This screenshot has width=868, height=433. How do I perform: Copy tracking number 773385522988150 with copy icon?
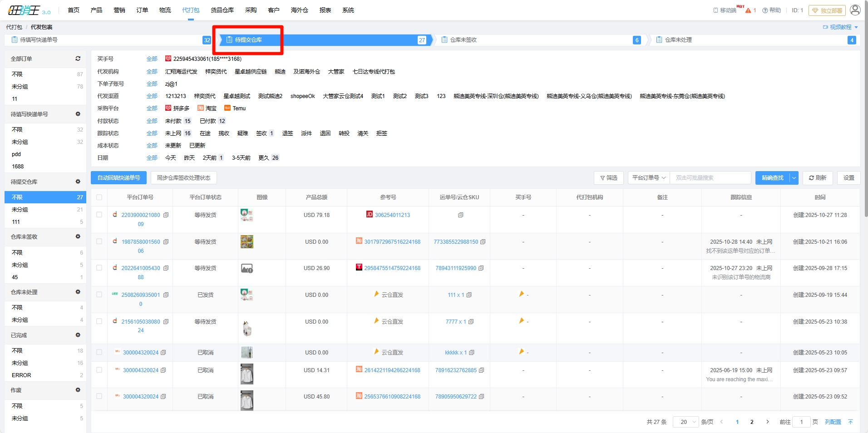click(x=483, y=242)
